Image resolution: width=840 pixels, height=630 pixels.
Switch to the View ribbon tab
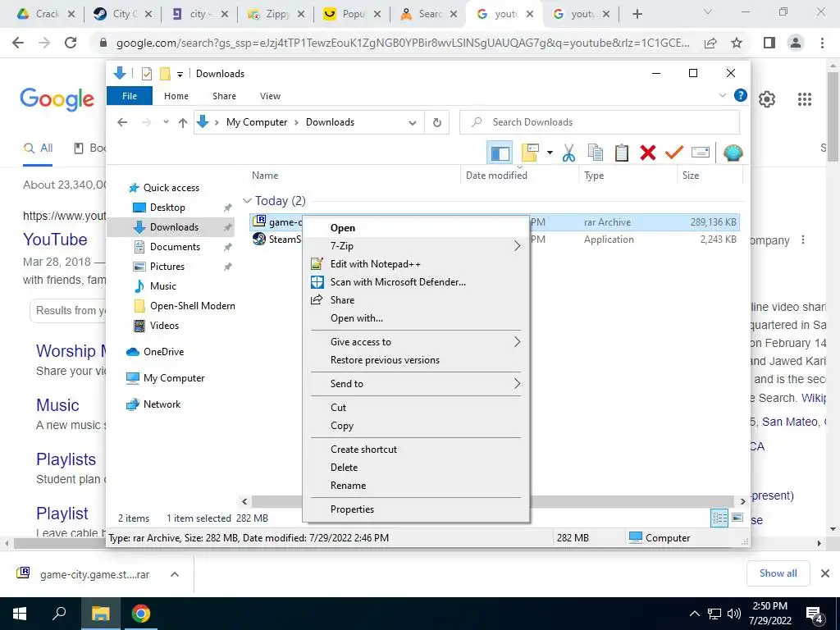click(270, 96)
